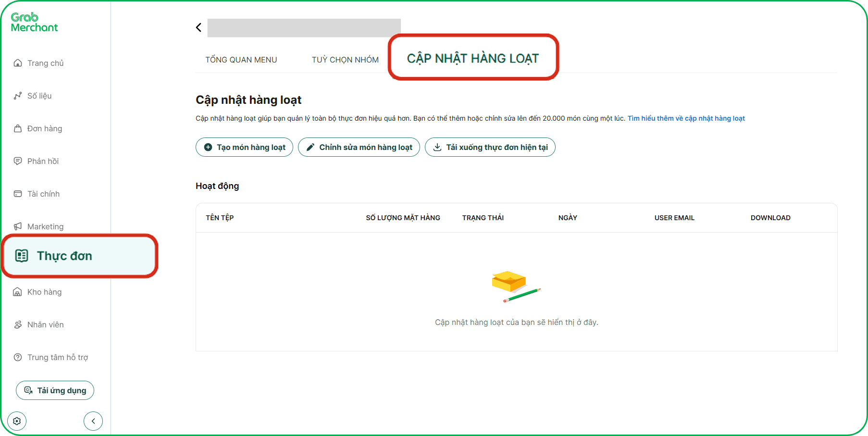Open the Tìm hiểu thêm về cập nhật hàng loạt link
This screenshot has width=868, height=436.
pos(686,118)
